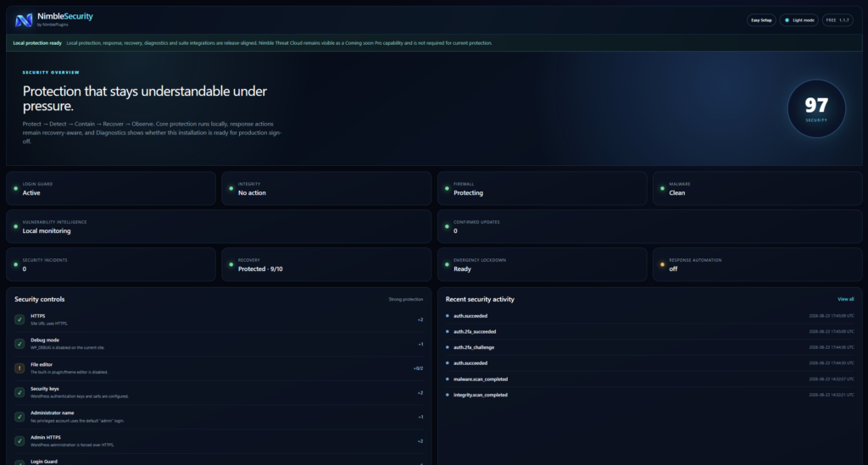Screen dimensions: 868x465
Task: Click the Security controls heading
Action: pos(39,299)
